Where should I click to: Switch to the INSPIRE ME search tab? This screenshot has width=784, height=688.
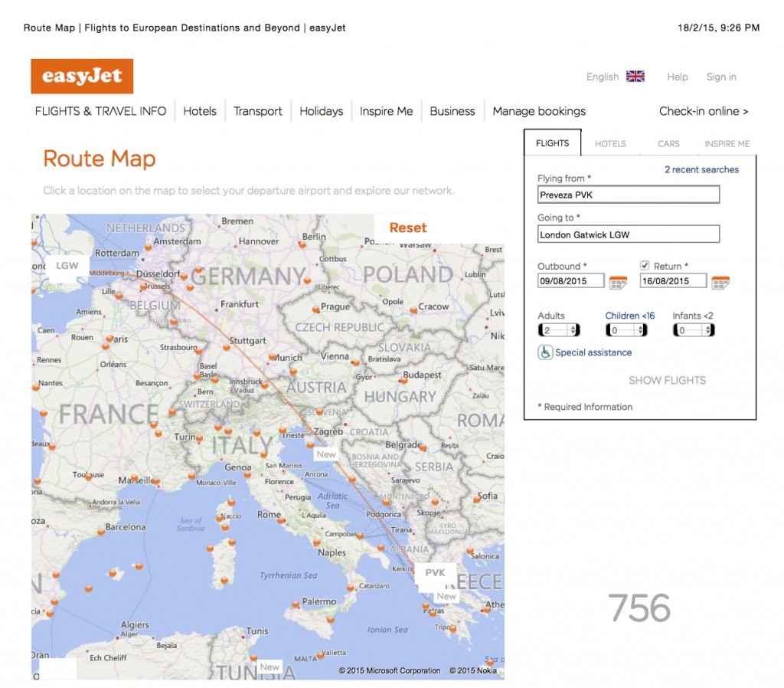[727, 143]
